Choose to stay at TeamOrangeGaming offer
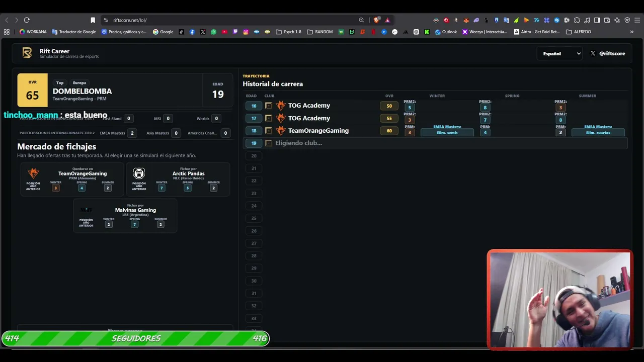The image size is (644, 362). pyautogui.click(x=72, y=179)
